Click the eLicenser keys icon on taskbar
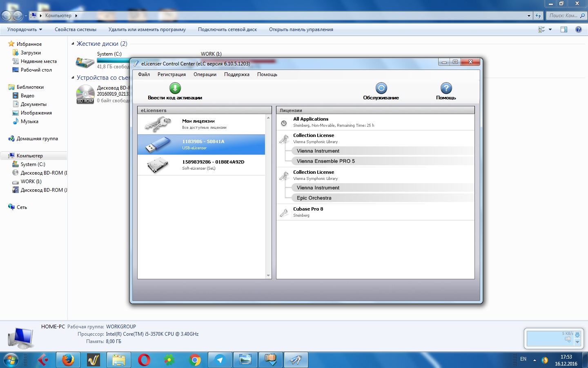Screen dimensions: 588x368 [x=296, y=360]
